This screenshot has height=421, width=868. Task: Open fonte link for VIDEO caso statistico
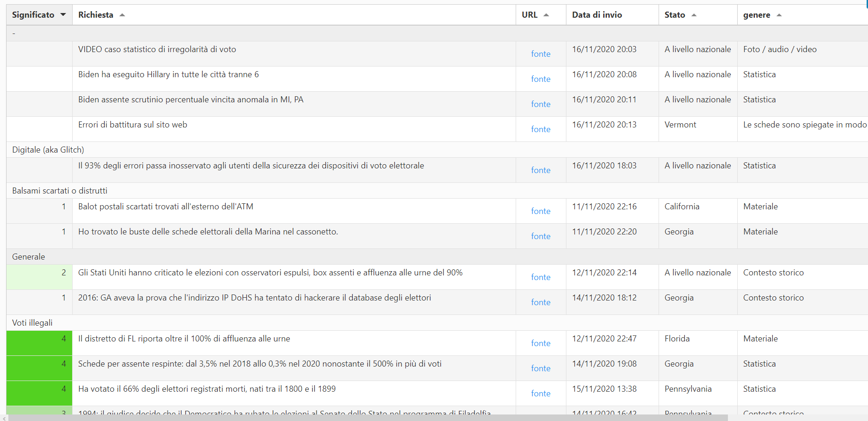[540, 54]
